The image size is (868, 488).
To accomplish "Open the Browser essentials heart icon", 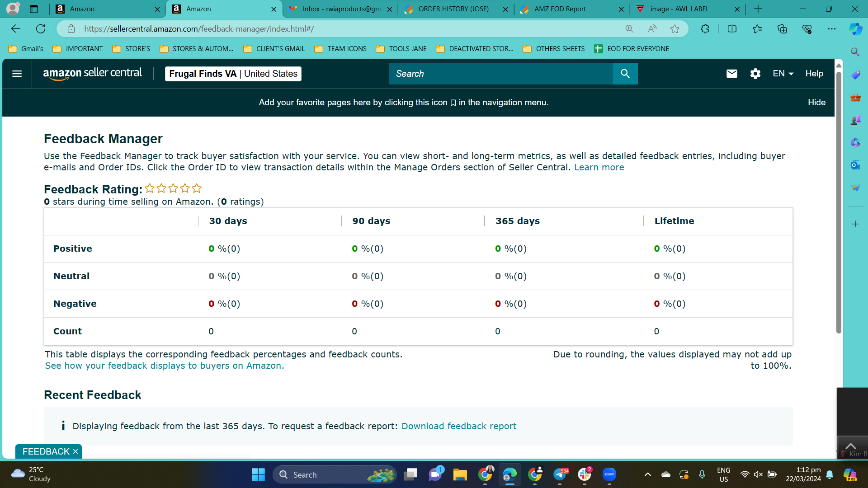I will click(807, 29).
